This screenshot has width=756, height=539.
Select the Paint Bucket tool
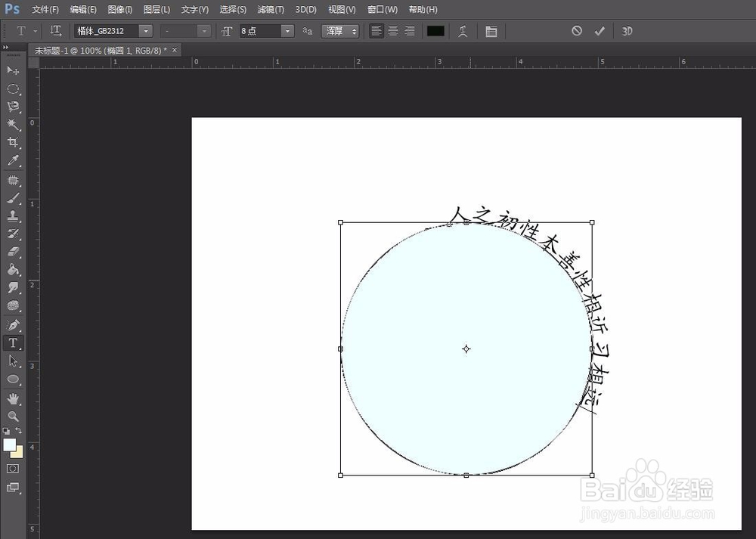[13, 269]
